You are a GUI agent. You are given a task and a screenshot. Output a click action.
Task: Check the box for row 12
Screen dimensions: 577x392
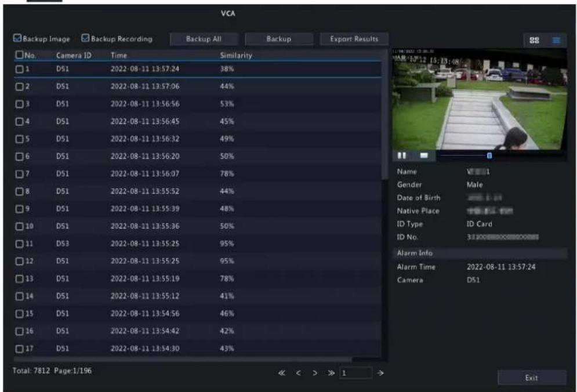(20, 262)
